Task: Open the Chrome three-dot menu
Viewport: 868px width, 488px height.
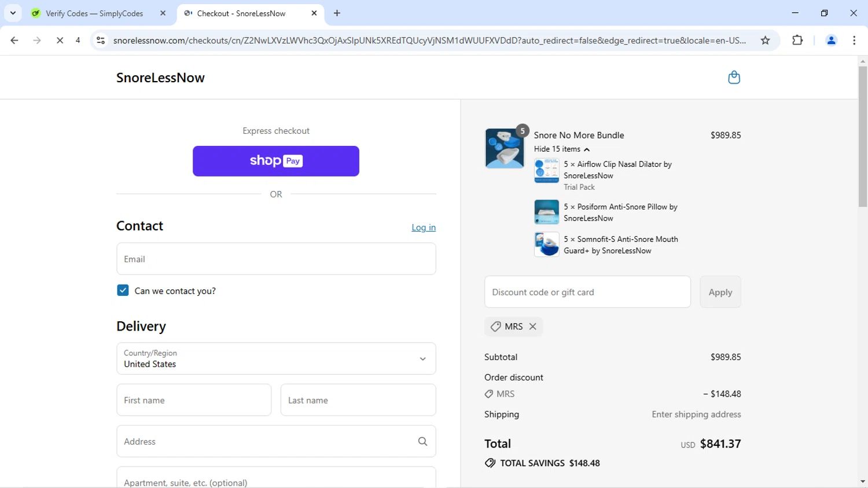Action: click(x=854, y=41)
